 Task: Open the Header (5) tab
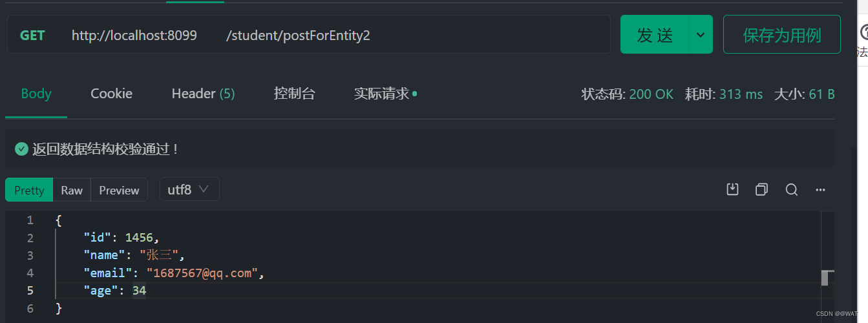click(203, 94)
